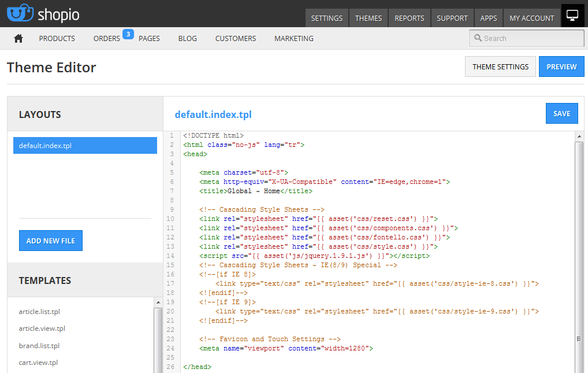
Task: Open cart.view.tpl template
Action: click(x=38, y=363)
